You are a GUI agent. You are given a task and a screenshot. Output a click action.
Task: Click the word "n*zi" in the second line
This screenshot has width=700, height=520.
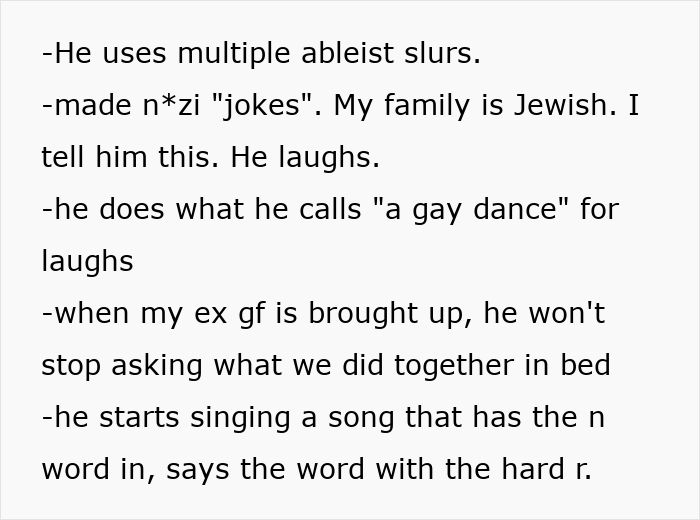tap(171, 106)
